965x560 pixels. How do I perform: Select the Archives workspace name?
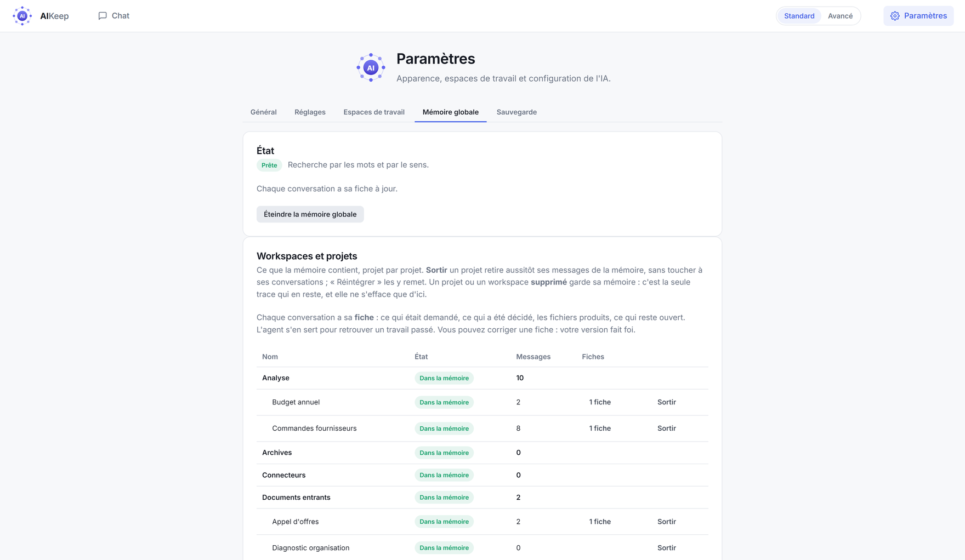(277, 453)
